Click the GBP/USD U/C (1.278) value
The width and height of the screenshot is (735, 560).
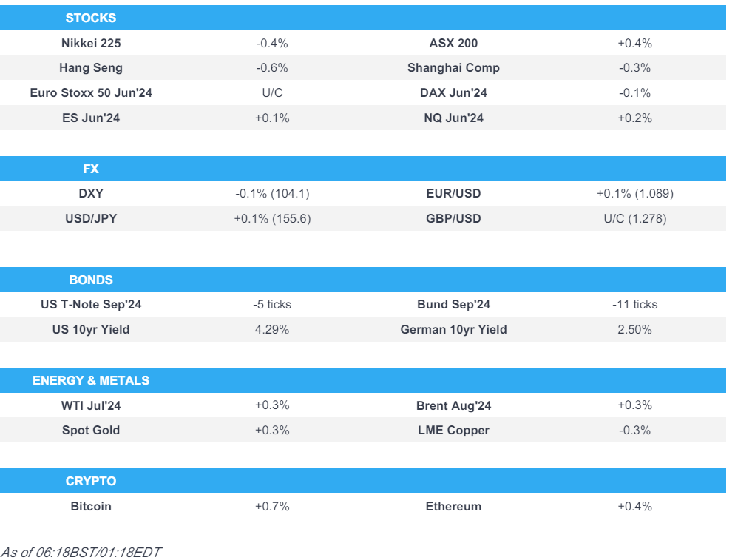click(x=634, y=219)
